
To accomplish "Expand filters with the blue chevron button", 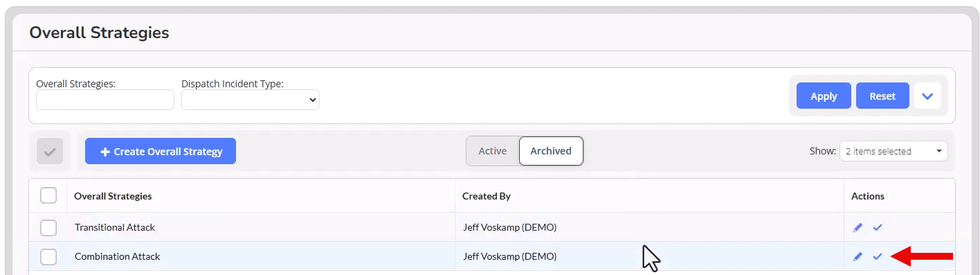I will point(927,96).
